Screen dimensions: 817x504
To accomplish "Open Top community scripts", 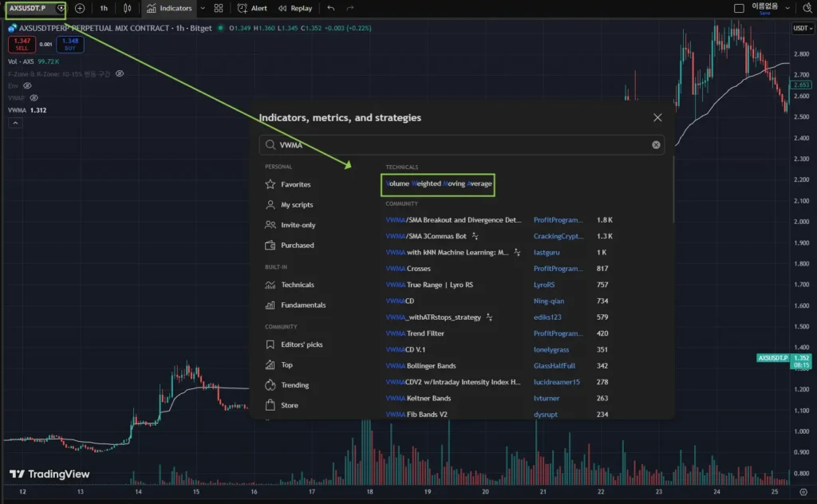I will (x=279, y=365).
